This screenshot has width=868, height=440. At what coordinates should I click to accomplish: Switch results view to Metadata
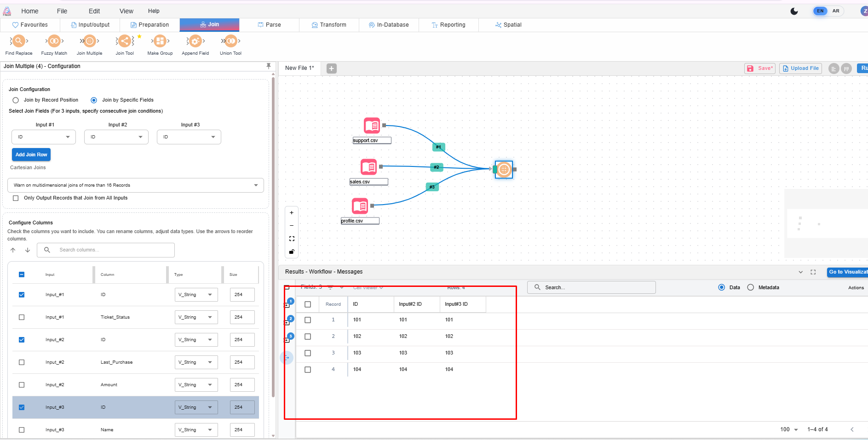click(751, 287)
